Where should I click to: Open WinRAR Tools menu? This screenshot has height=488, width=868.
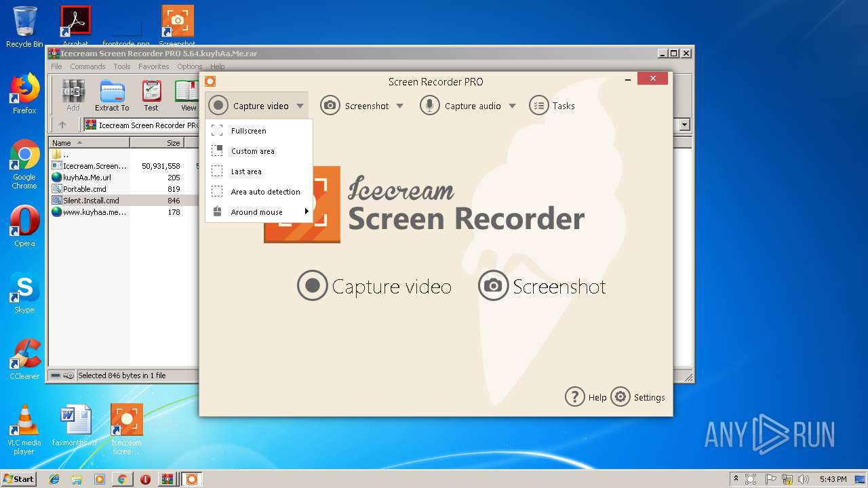tap(122, 66)
